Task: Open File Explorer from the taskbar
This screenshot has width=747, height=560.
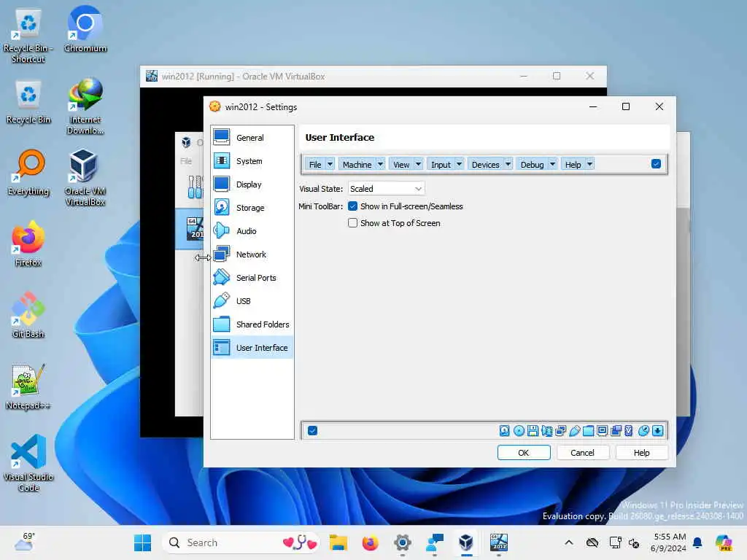Action: pos(338,542)
